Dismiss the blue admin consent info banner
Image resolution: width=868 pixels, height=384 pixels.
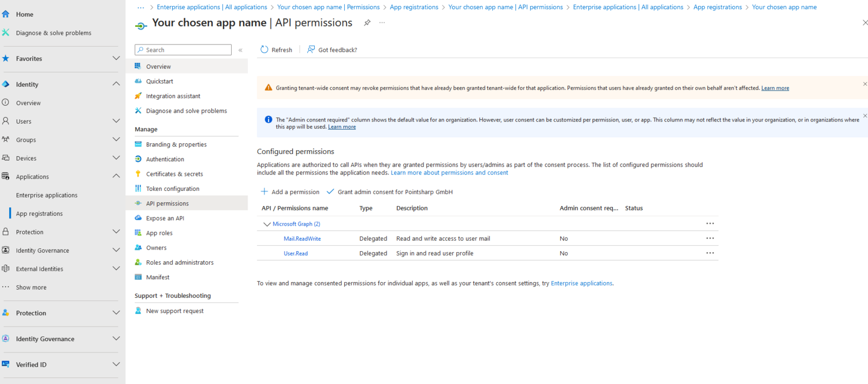(865, 116)
